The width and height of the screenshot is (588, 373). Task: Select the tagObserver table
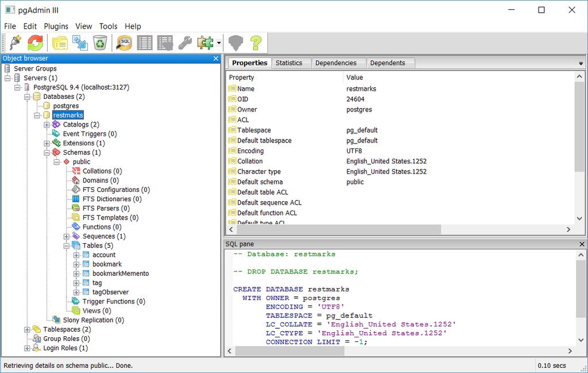click(110, 292)
